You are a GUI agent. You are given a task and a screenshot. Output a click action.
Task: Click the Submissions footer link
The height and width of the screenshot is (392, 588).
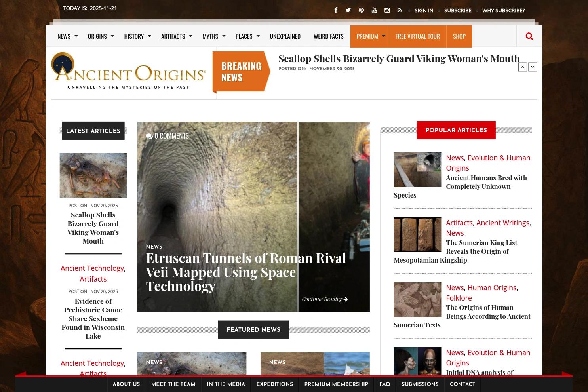point(420,384)
